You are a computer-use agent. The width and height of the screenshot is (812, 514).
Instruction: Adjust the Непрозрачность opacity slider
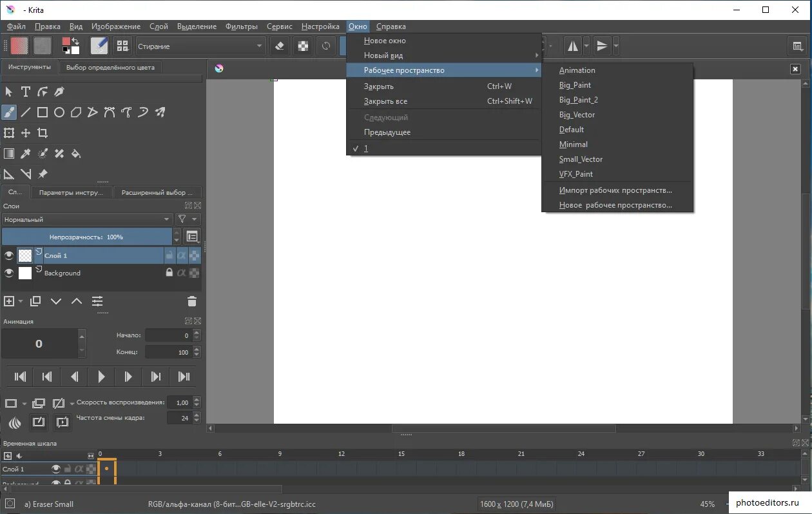(x=86, y=237)
